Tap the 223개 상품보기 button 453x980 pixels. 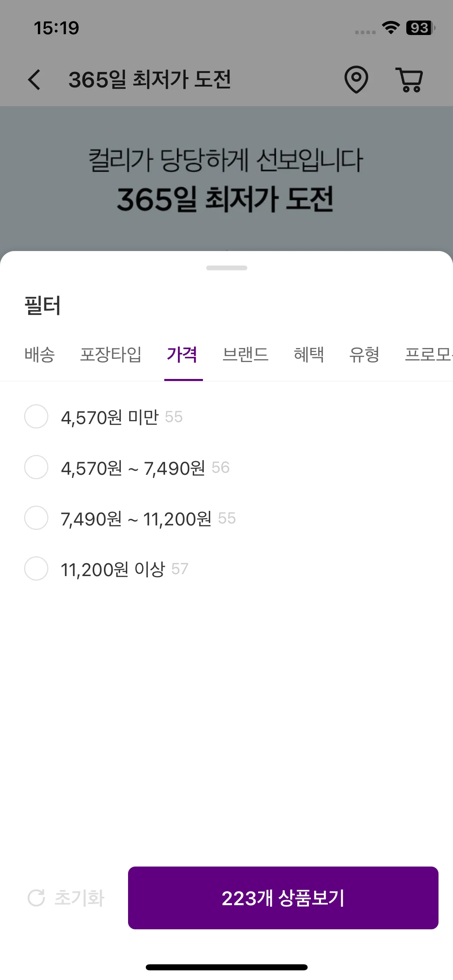283,898
